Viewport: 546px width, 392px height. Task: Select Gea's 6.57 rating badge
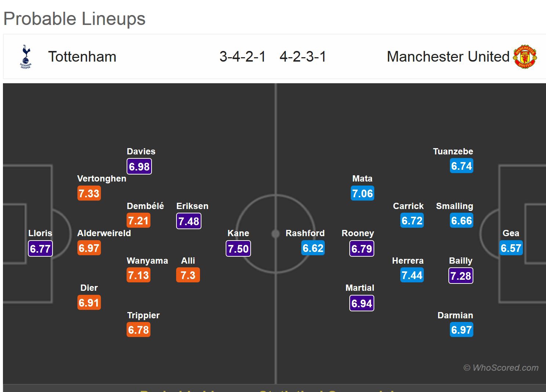(x=511, y=248)
